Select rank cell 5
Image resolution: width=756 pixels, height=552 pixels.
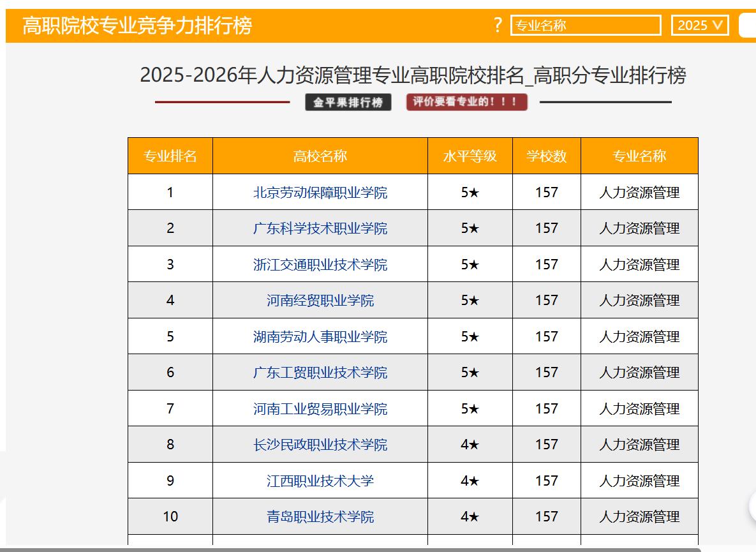[x=170, y=336]
